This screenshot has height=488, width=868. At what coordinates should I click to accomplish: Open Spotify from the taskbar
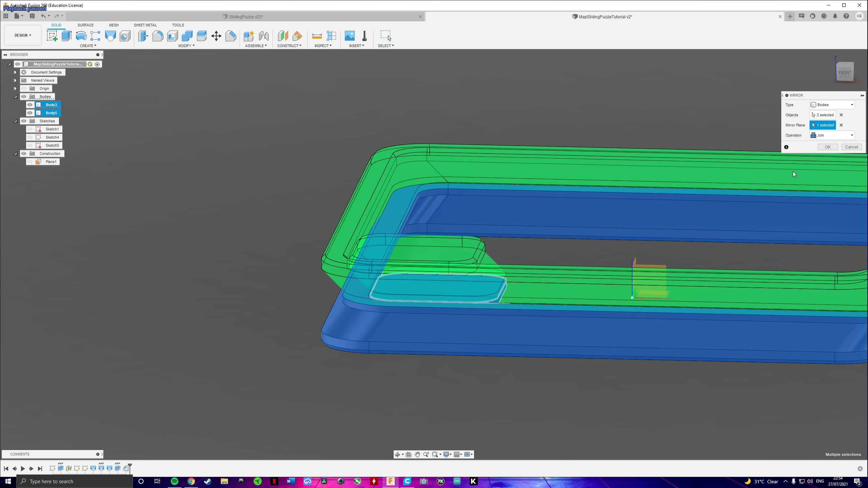174,481
